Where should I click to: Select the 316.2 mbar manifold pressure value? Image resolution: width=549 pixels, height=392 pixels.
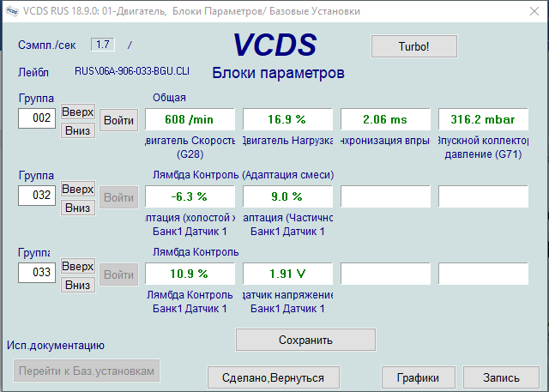(x=483, y=119)
